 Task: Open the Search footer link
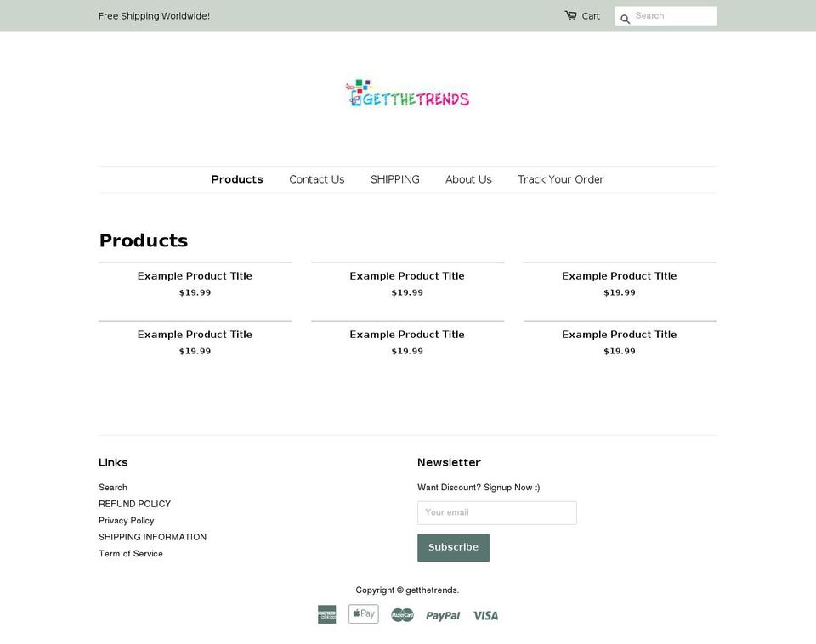click(x=113, y=487)
